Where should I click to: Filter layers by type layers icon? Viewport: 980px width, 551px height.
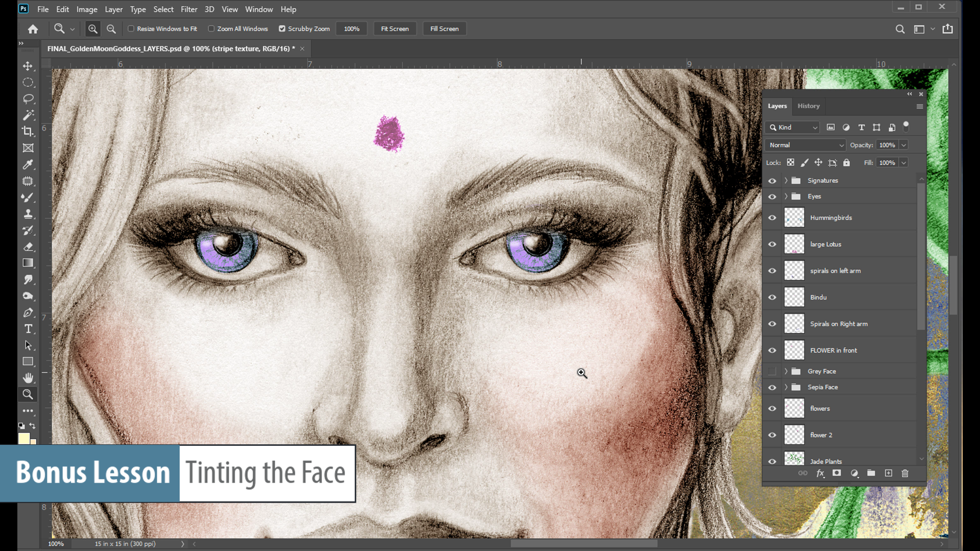(x=862, y=128)
